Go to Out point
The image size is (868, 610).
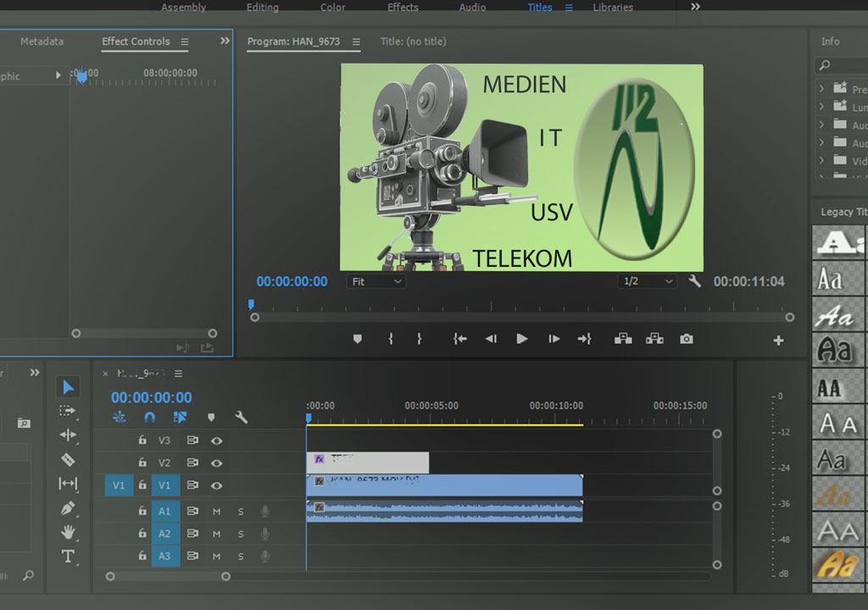(x=585, y=339)
